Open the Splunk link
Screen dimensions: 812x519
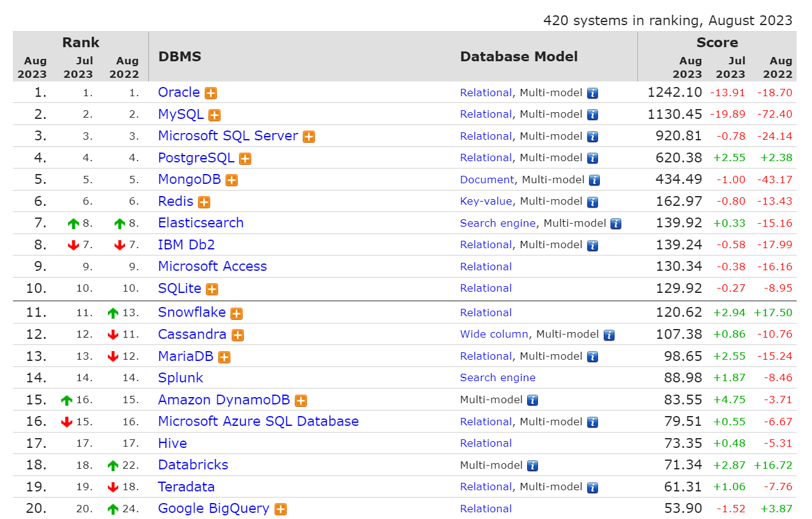tap(181, 377)
